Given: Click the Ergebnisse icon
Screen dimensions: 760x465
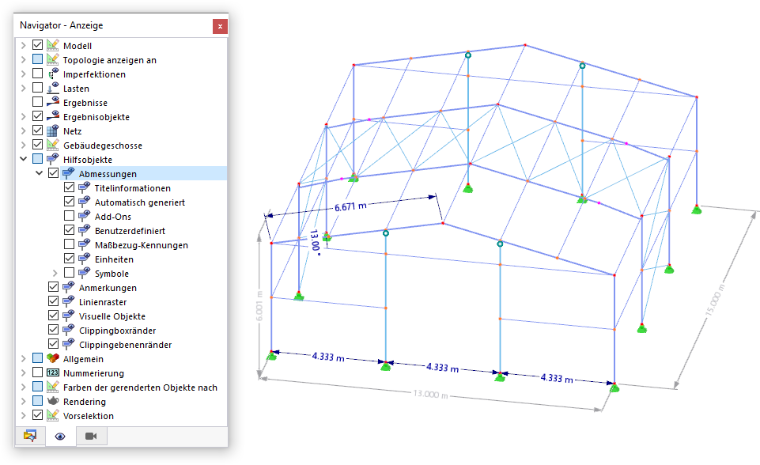Looking at the screenshot, I should coord(53,102).
